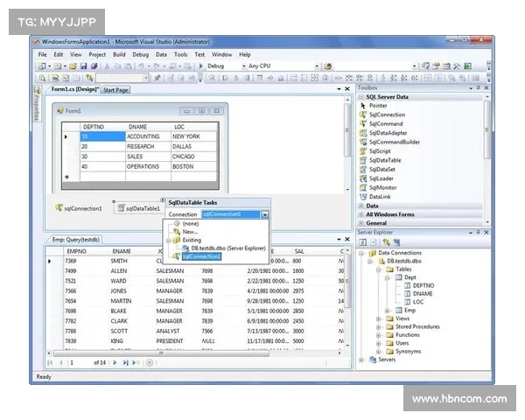
Task: Go to last record in Emp navigator
Action: tap(125, 362)
